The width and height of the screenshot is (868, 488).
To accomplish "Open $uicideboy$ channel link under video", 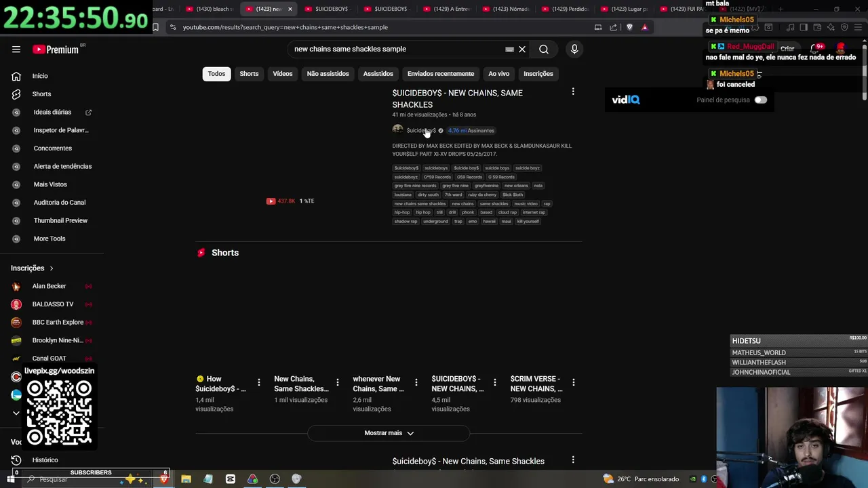I will tap(421, 130).
